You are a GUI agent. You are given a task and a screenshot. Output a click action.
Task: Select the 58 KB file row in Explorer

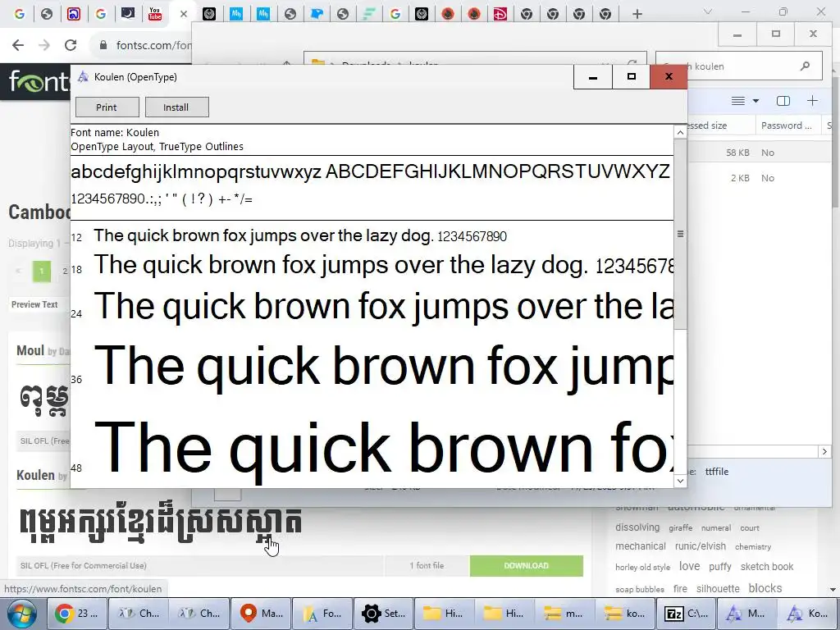[x=759, y=153]
